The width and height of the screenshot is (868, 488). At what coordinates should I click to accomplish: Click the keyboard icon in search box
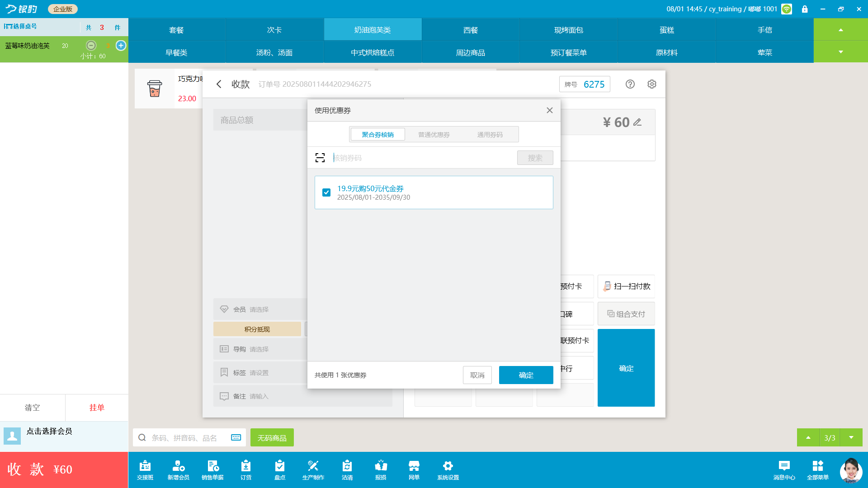236,437
